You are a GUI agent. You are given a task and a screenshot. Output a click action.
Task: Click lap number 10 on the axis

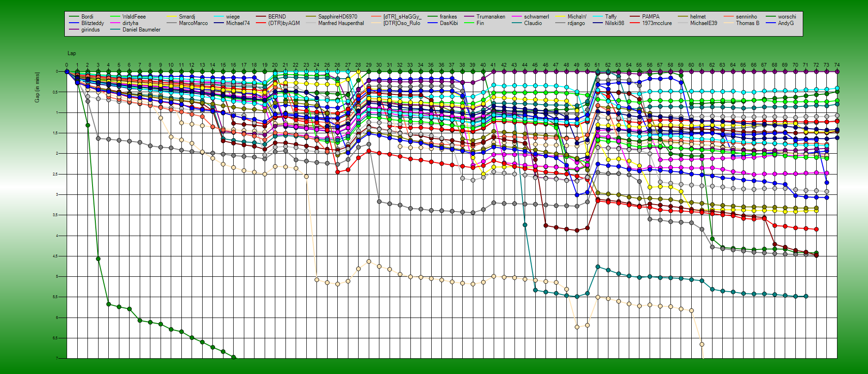(x=171, y=65)
